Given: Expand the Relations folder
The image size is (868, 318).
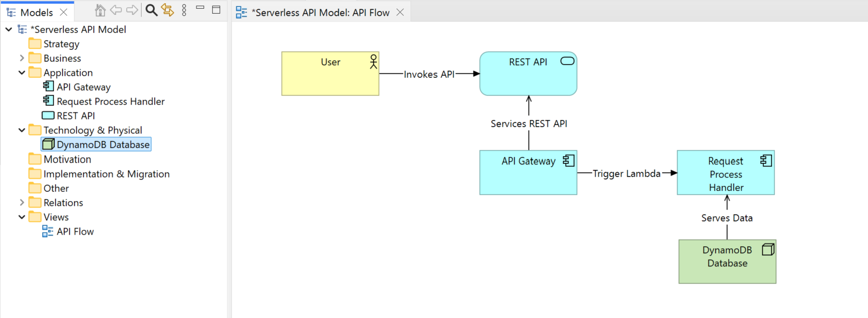Looking at the screenshot, I should (22, 203).
